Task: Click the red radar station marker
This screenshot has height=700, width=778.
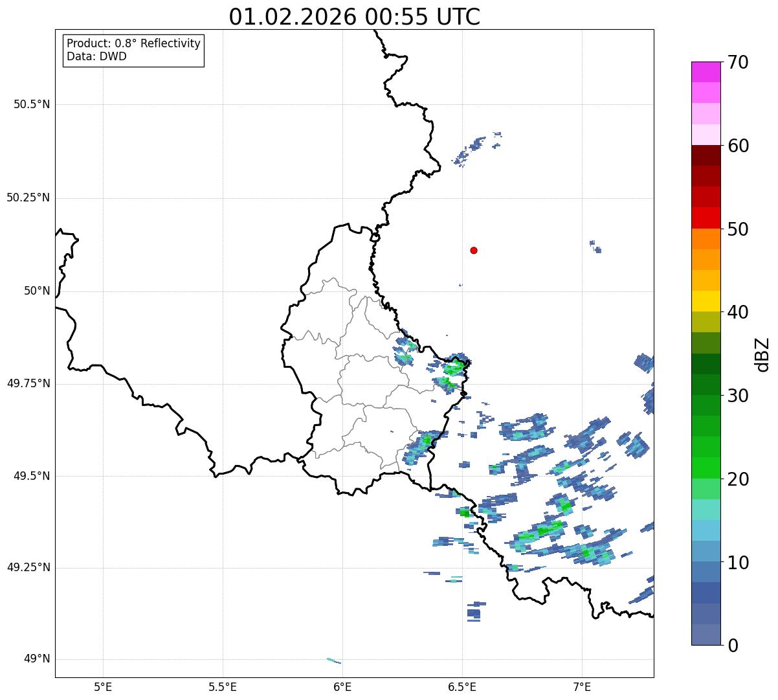Action: [x=474, y=250]
